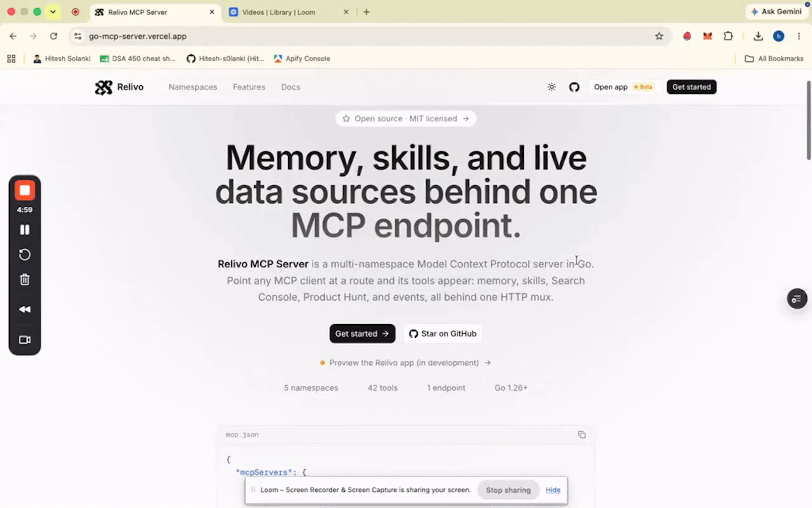Open Hitesh-s0lanki GitHub bookmark
Viewport: 812px width, 508px height.
click(225, 58)
